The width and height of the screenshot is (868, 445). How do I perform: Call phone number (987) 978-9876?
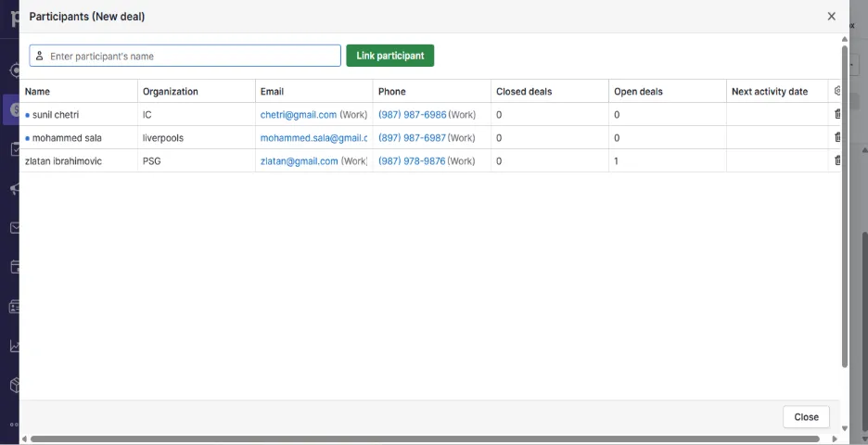[412, 161]
